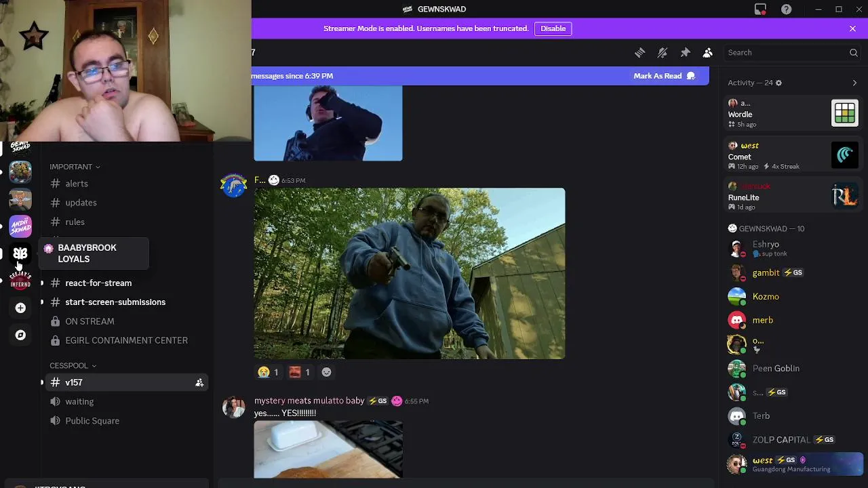Toggle notification settings bell icon
The image size is (868, 488).
tap(663, 52)
